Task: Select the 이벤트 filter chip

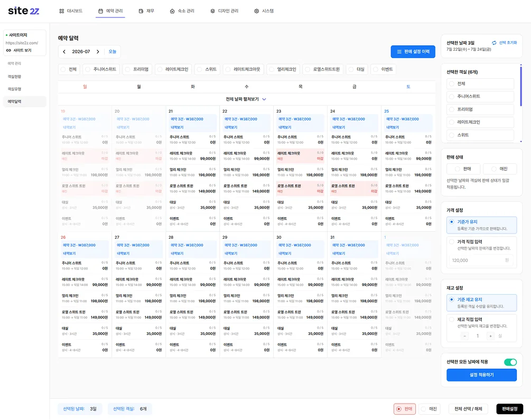Action: (x=384, y=69)
